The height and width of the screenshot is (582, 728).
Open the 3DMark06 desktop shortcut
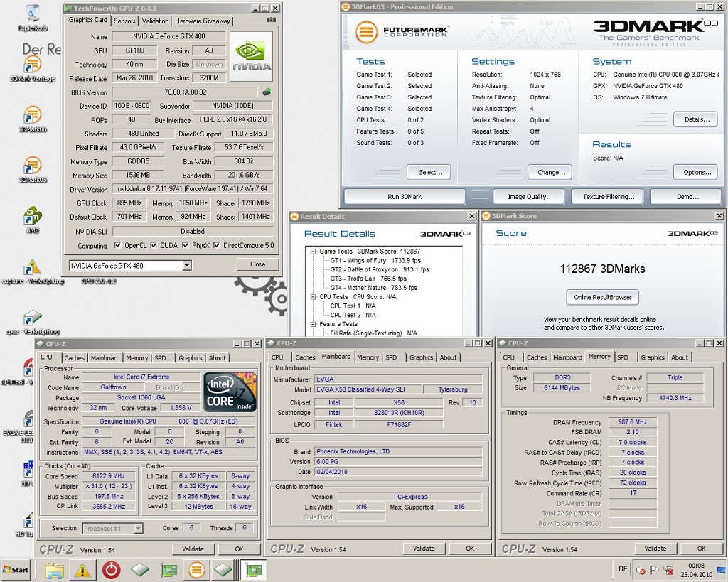pyautogui.click(x=33, y=119)
